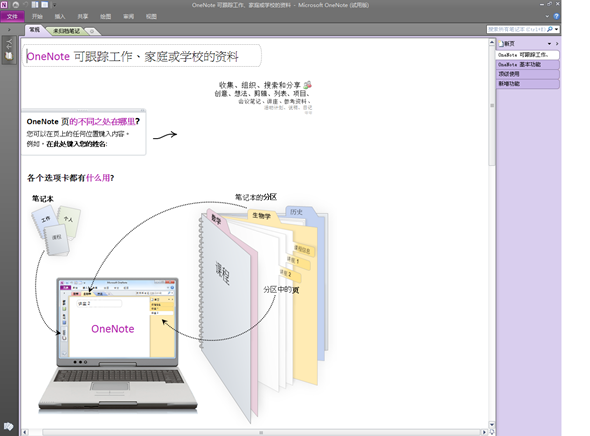Viewport: 590px width, 436px height.
Task: Open OneNote Help question mark icon
Action: coord(556,17)
